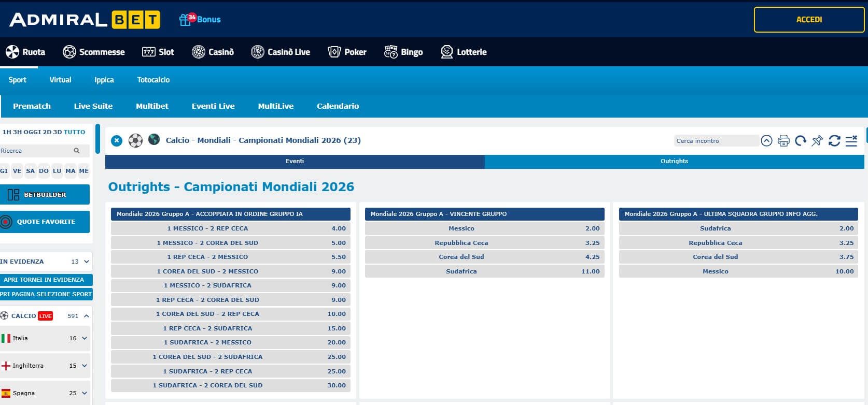868x405 pixels.
Task: Select the TUTTO time filter
Action: [75, 132]
